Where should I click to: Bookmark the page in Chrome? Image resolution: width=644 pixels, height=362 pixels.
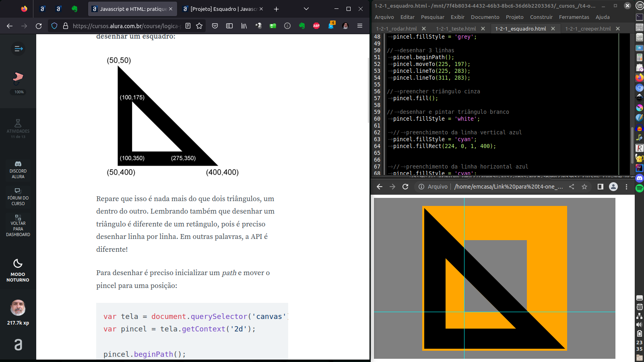(584, 187)
